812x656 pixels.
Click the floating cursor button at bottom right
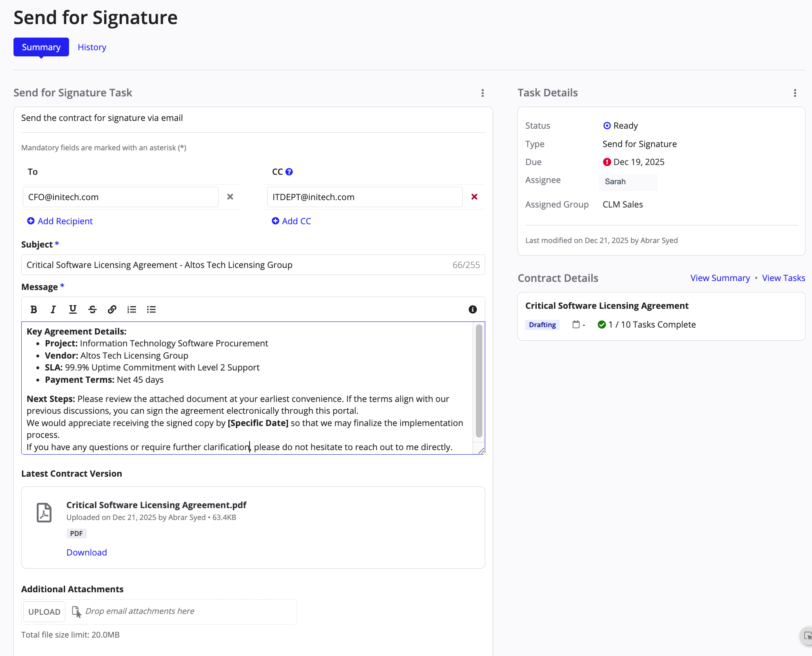point(807,636)
